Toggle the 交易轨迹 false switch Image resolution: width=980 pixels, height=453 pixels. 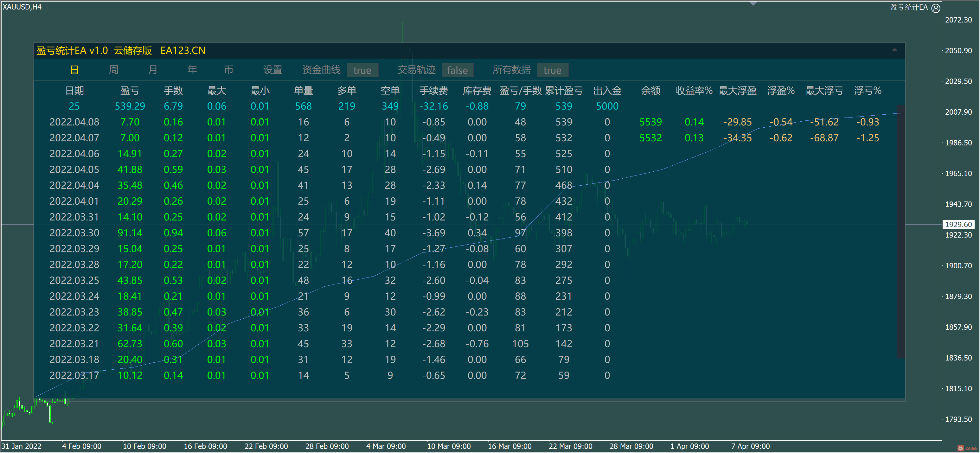coord(457,70)
